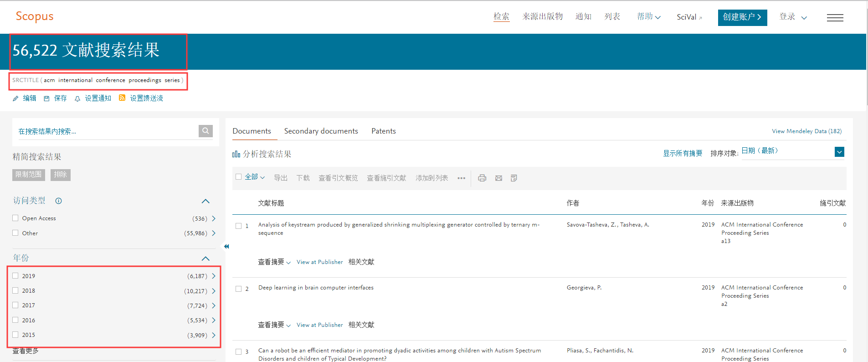Click the bar chart icon for 分析搜索结果
The width and height of the screenshot is (868, 362).
pyautogui.click(x=236, y=154)
